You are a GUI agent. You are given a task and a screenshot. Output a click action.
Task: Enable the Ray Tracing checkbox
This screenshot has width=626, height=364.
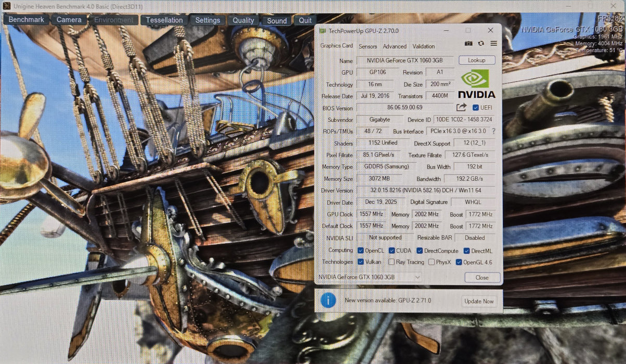(x=391, y=262)
